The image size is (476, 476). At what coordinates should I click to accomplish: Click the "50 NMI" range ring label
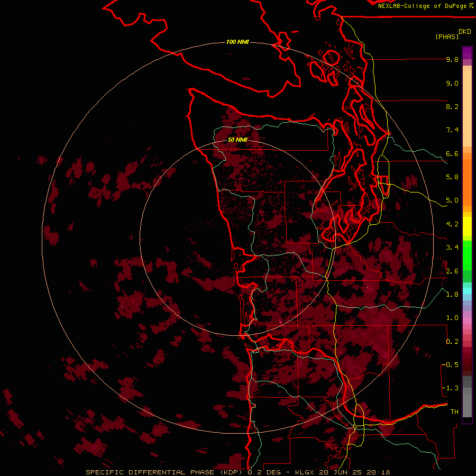[x=237, y=140]
